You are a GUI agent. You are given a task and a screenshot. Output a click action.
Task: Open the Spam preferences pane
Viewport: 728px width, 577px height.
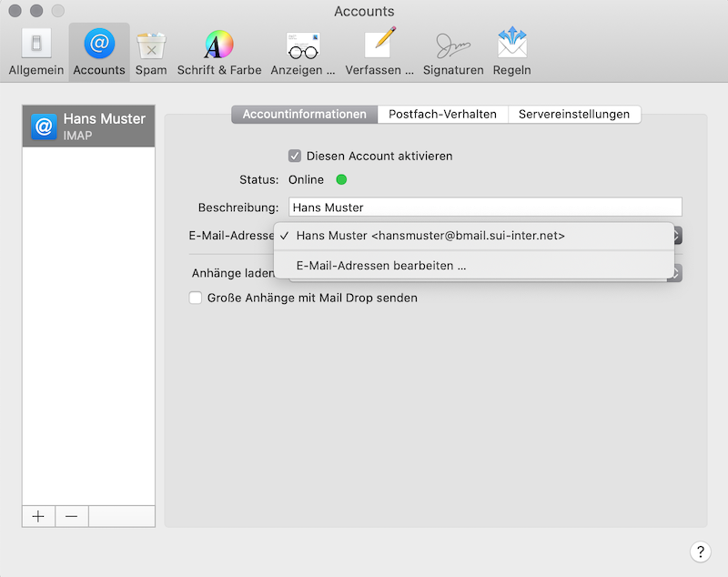tap(151, 53)
